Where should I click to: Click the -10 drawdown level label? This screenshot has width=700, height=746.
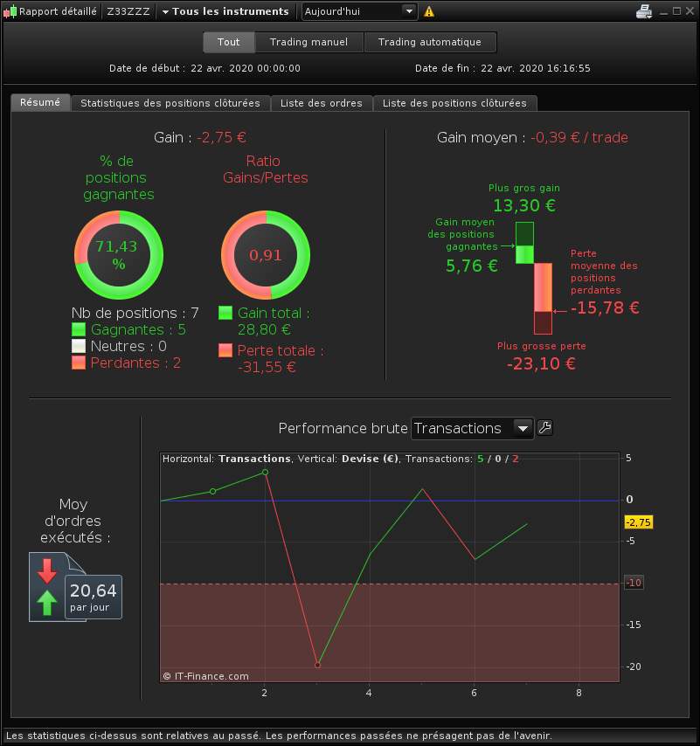tap(634, 583)
